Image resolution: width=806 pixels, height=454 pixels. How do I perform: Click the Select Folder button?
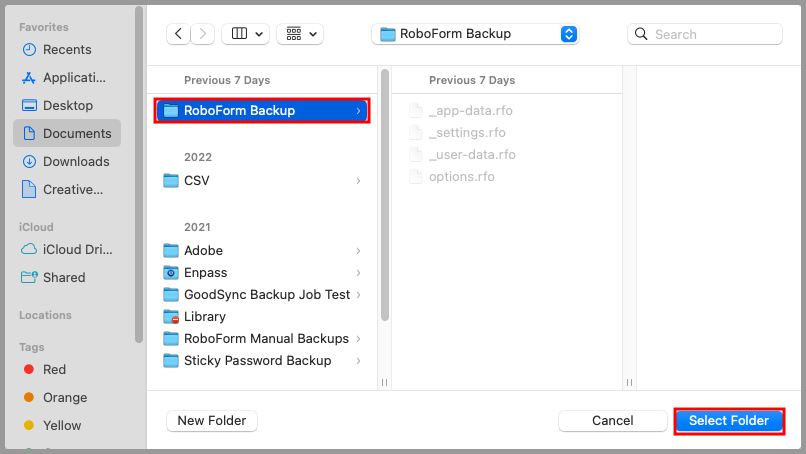click(x=729, y=421)
